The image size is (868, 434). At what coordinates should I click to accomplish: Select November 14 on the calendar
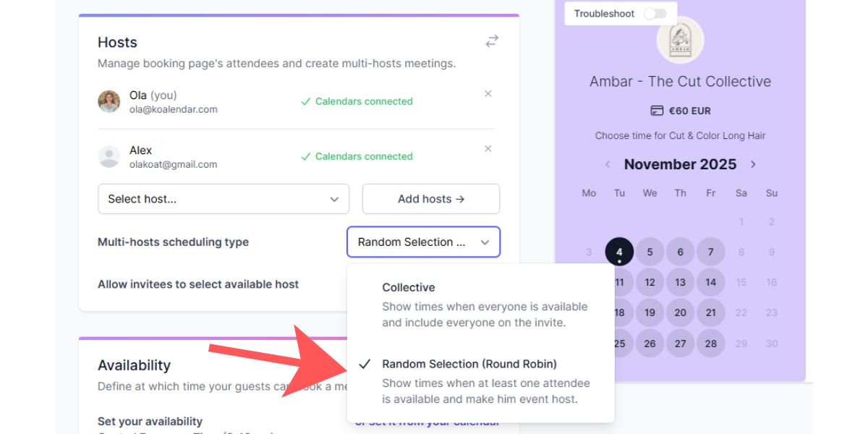click(710, 281)
